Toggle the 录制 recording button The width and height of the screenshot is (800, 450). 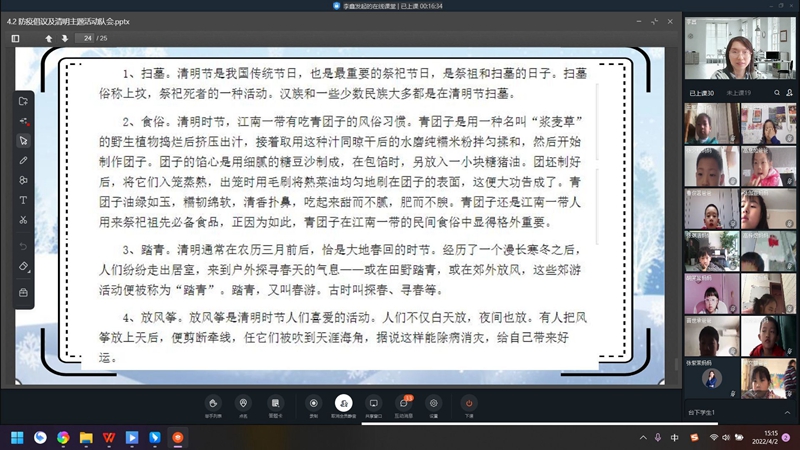[x=313, y=406]
